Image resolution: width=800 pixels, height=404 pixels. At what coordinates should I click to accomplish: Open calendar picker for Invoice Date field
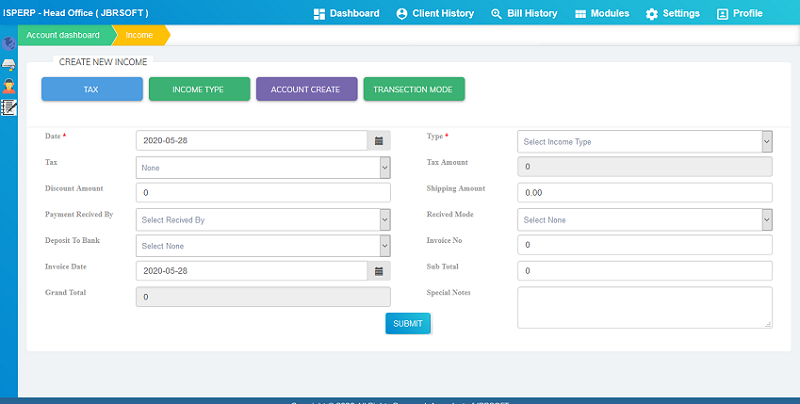coord(379,271)
